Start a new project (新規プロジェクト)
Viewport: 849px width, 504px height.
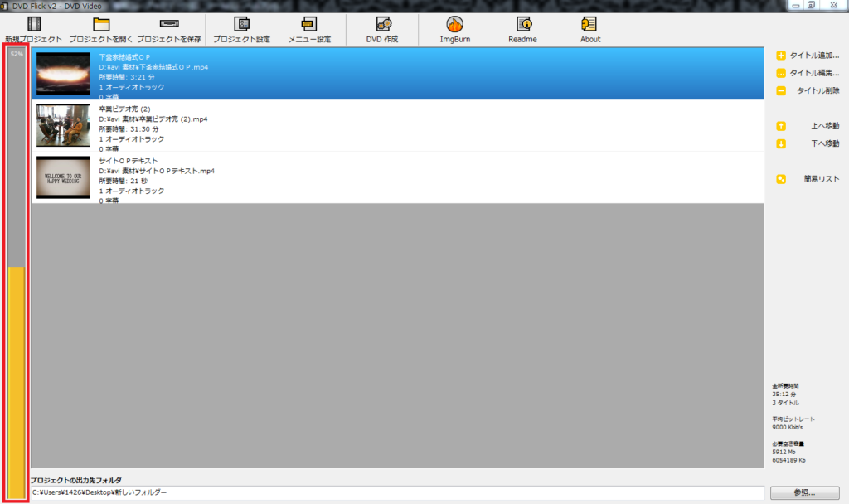[33, 30]
